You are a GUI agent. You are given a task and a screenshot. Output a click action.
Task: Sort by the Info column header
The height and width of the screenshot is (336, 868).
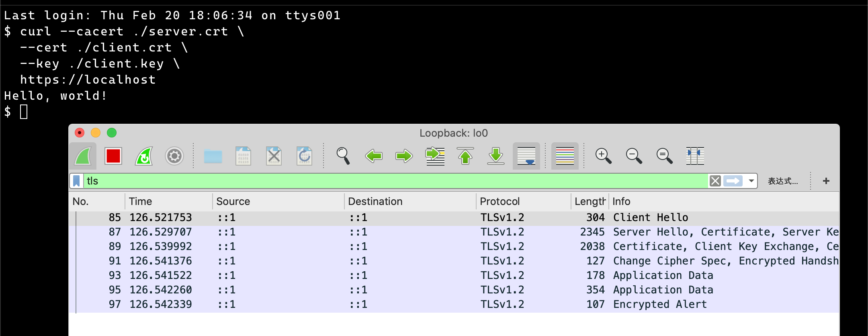click(724, 201)
